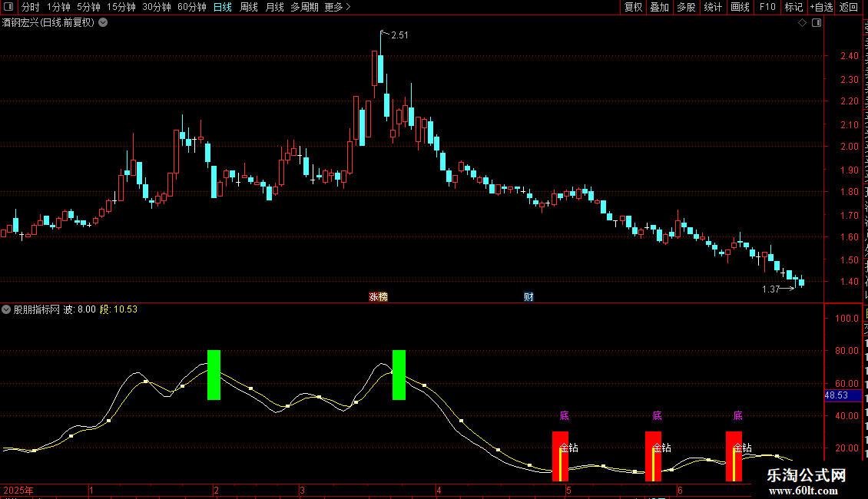The height and width of the screenshot is (499, 868).
Task: Switch to 周线 weekly chart
Action: (249, 7)
